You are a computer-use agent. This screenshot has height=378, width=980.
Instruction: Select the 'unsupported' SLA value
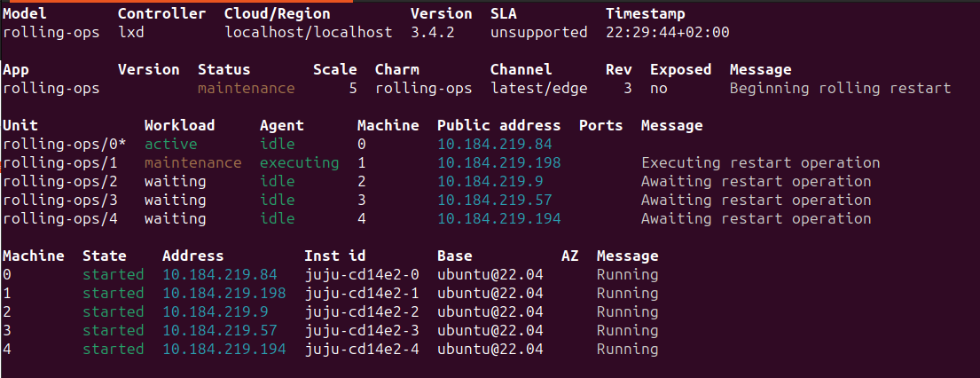[x=538, y=33]
